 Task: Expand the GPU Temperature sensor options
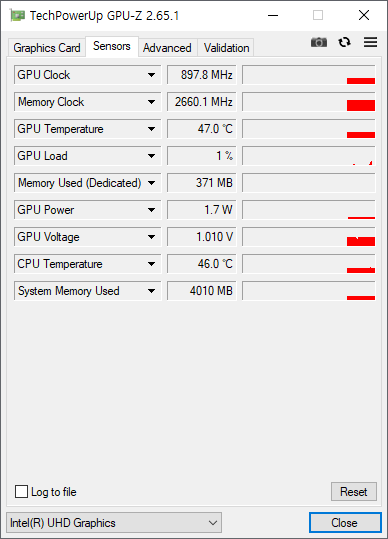[x=151, y=129]
